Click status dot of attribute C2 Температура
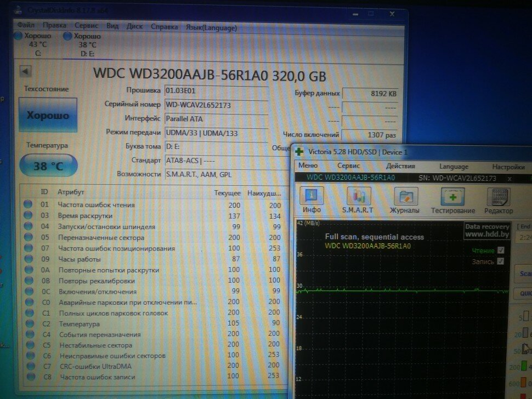The image size is (532, 399). (x=30, y=323)
